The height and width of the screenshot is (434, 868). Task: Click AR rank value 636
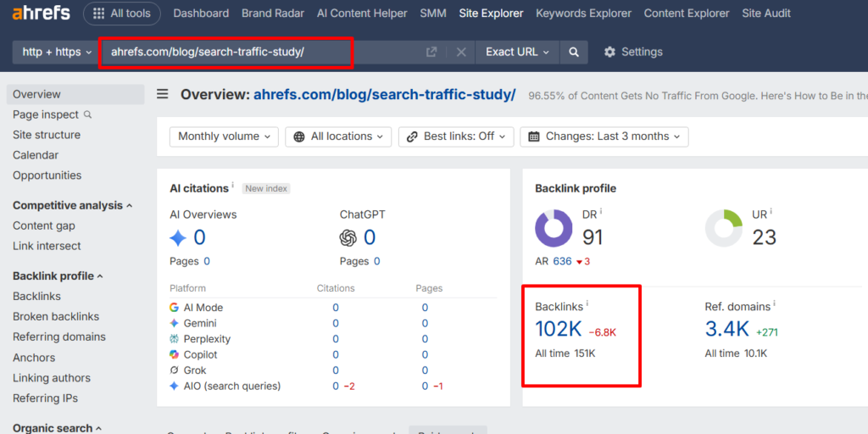[x=562, y=261]
